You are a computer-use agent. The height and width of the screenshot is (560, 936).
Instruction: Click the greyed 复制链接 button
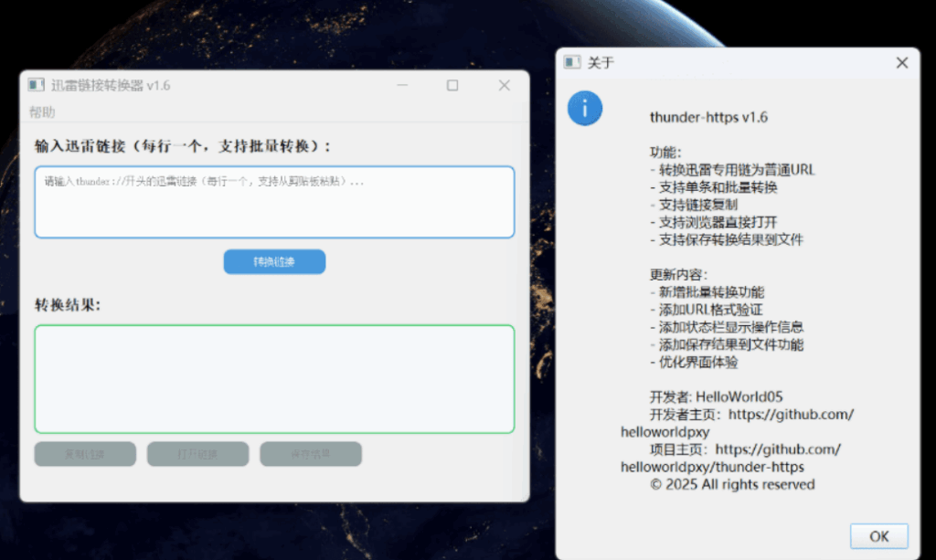click(85, 454)
